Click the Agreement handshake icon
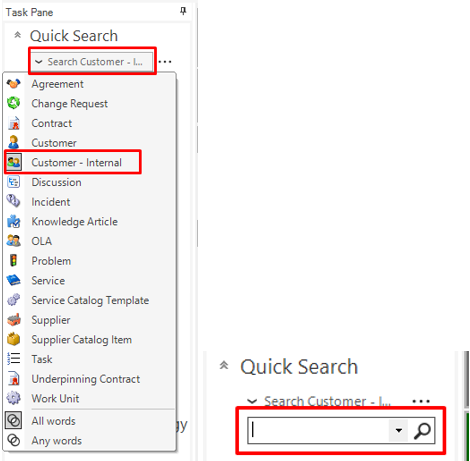Screen dimensions: 470x461 pos(14,84)
